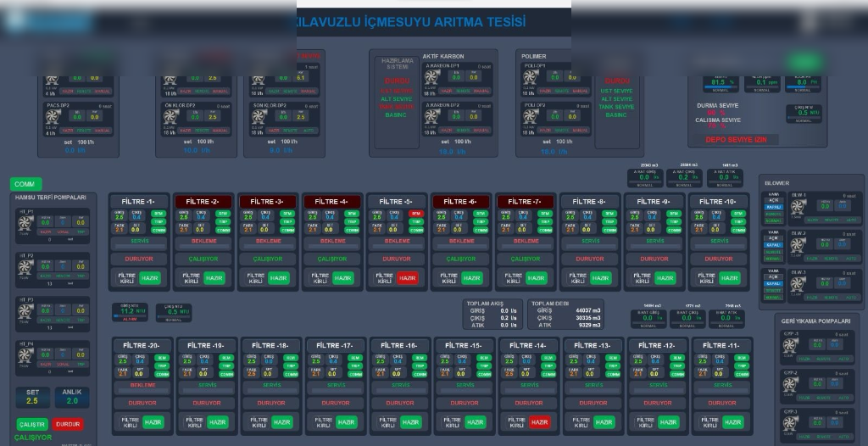This screenshot has width=868, height=446.
Task: Click the SET 2.5 value field
Action: pos(32,397)
